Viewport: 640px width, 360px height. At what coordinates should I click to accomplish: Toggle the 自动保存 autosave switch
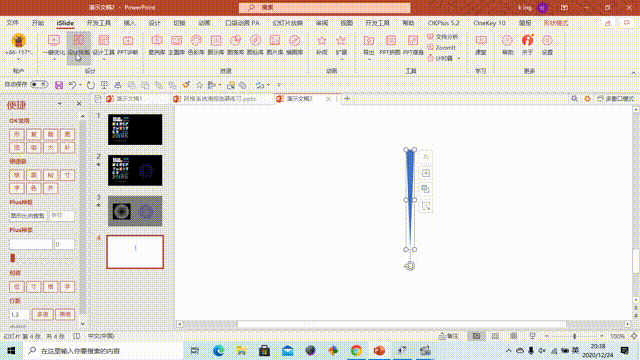(x=39, y=84)
